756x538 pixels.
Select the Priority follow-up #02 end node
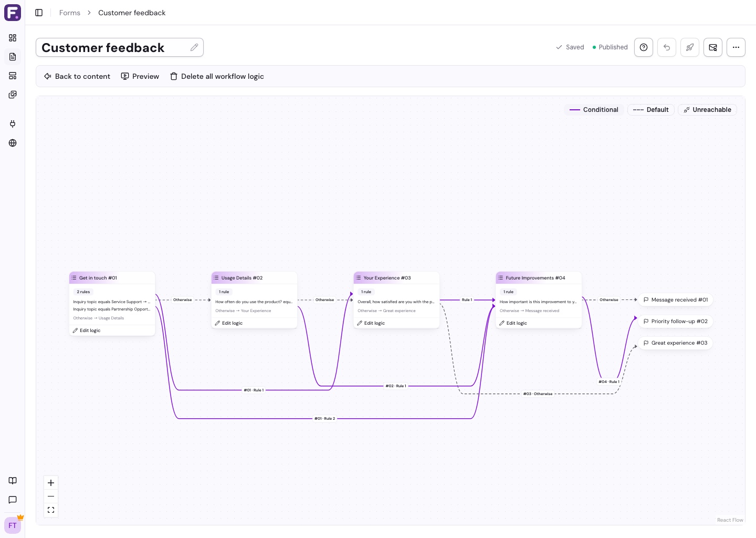pos(676,322)
